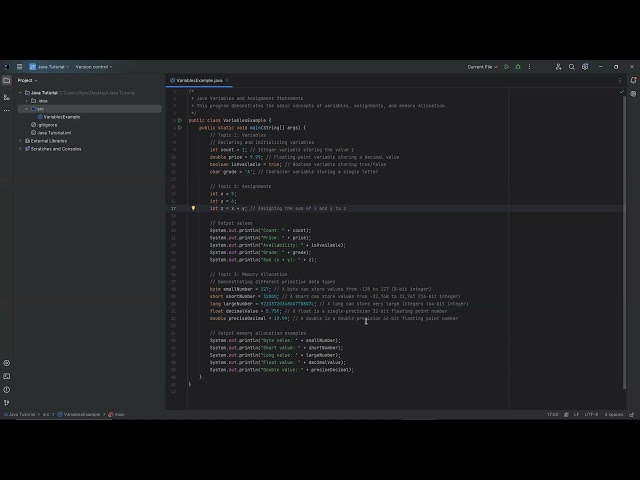This screenshot has width=640, height=480.
Task: Click the 'double price = 9.99' code line
Action: [x=304, y=157]
